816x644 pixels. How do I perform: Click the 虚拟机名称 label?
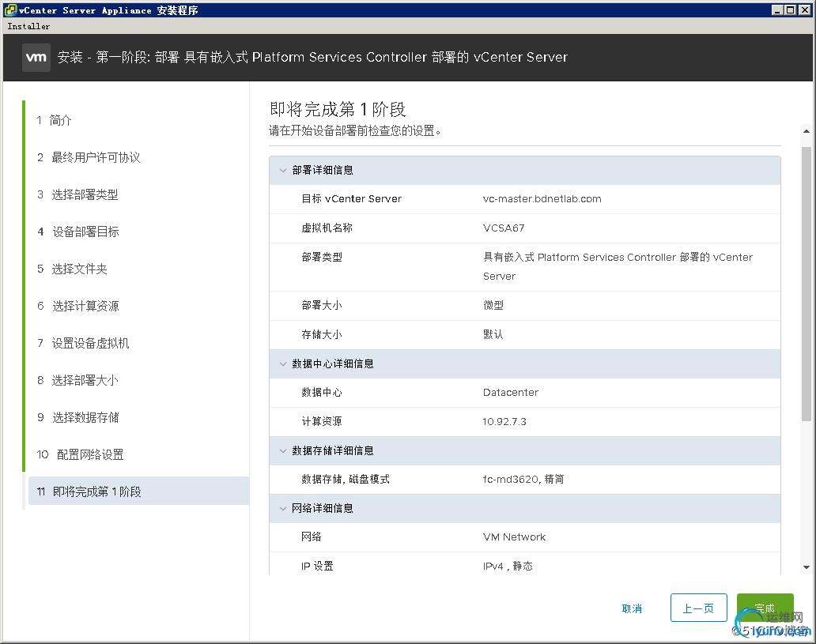(x=327, y=228)
